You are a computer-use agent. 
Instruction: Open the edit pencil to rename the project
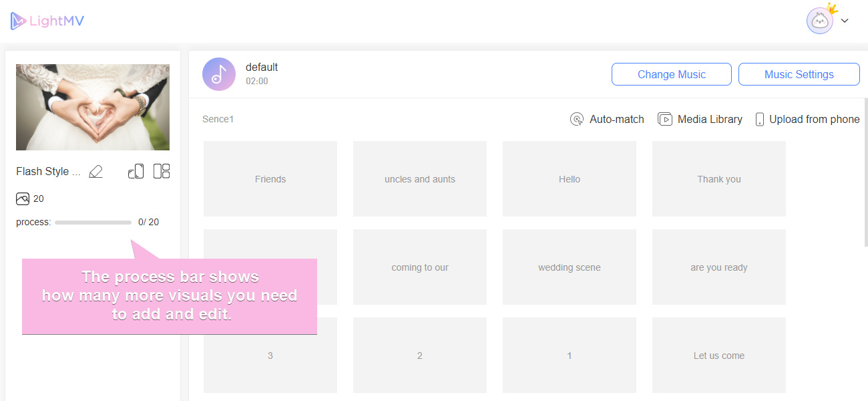95,171
